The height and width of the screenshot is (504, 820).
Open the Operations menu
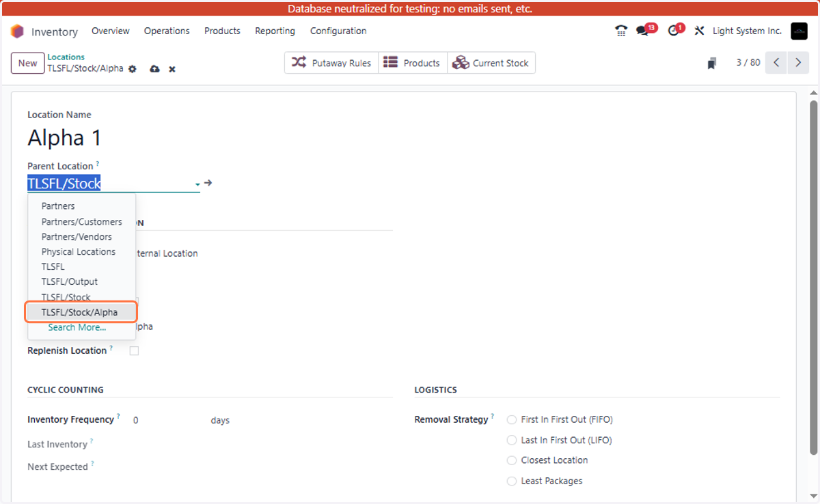pos(167,31)
